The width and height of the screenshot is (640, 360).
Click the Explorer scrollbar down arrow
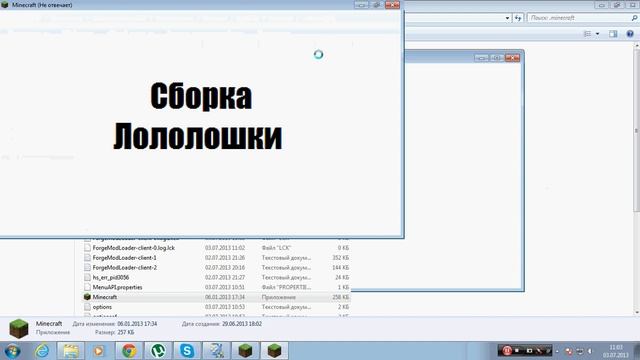pyautogui.click(x=637, y=312)
